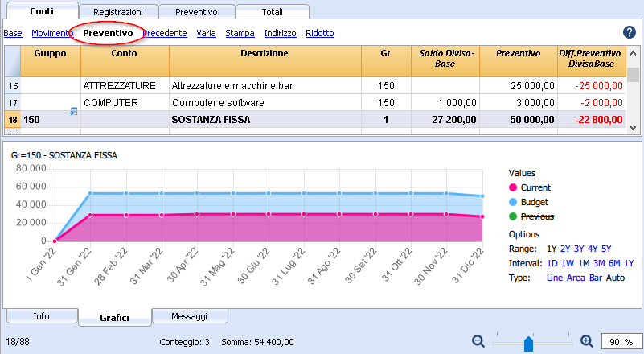The image size is (644, 354).
Task: Open the Precedente view link
Action: coord(165,33)
